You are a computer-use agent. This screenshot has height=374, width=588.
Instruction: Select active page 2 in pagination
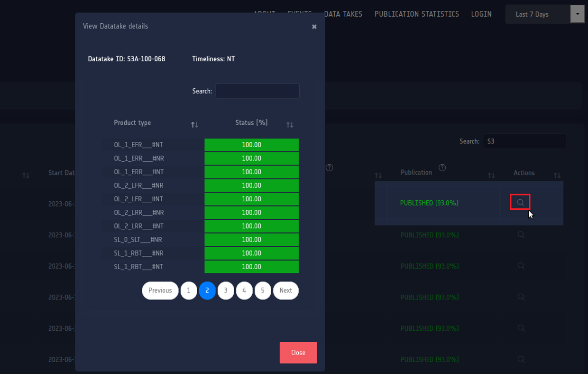point(207,290)
